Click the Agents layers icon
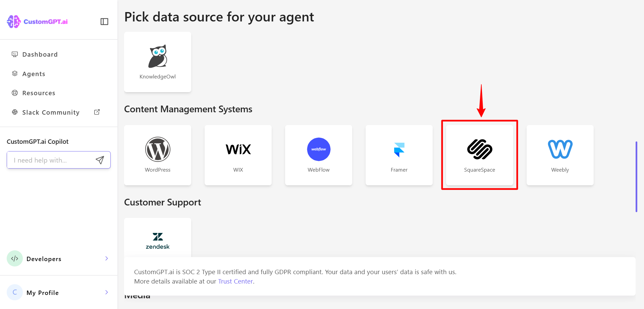 pos(15,73)
